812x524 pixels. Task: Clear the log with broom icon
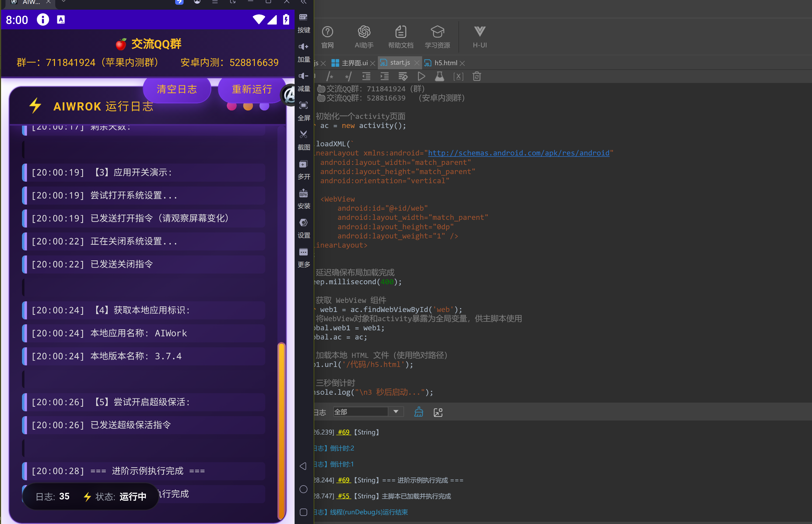(x=419, y=412)
